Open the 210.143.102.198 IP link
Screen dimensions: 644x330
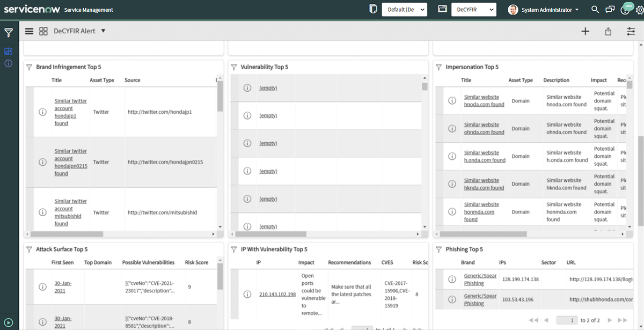(x=277, y=295)
